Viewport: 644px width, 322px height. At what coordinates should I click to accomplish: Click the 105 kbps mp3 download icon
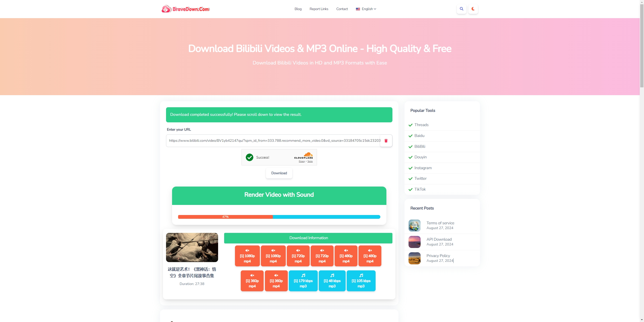point(360,281)
